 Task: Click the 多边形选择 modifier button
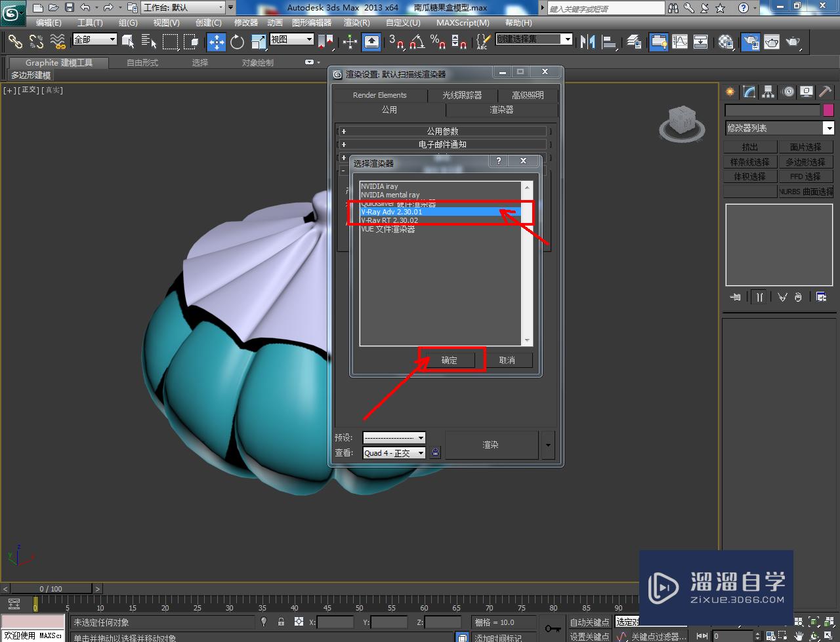(x=806, y=162)
